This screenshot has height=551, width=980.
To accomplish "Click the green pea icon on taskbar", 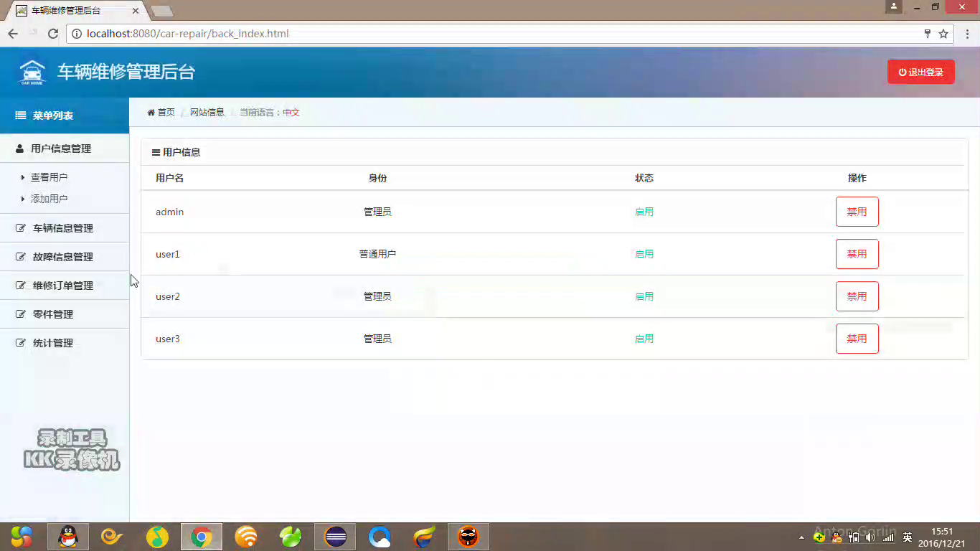I will click(x=291, y=537).
